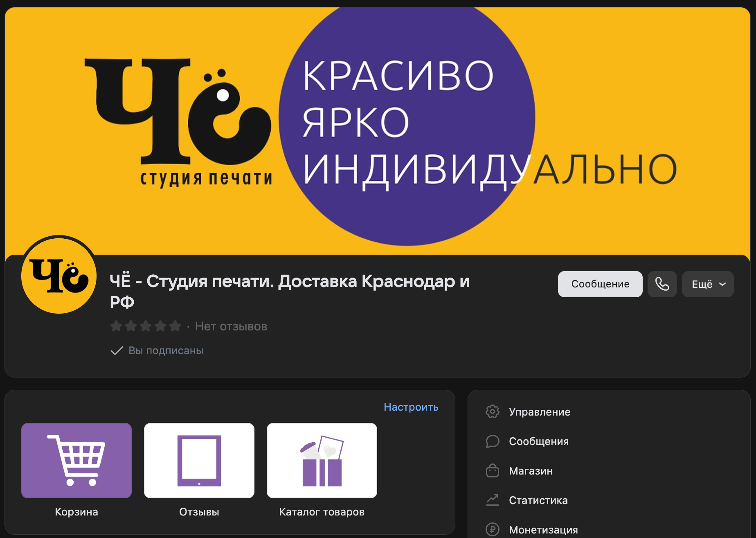This screenshot has width=756, height=538.
Task: Toggle subscription via the Вы подписаны checkmark
Action: [x=117, y=350]
